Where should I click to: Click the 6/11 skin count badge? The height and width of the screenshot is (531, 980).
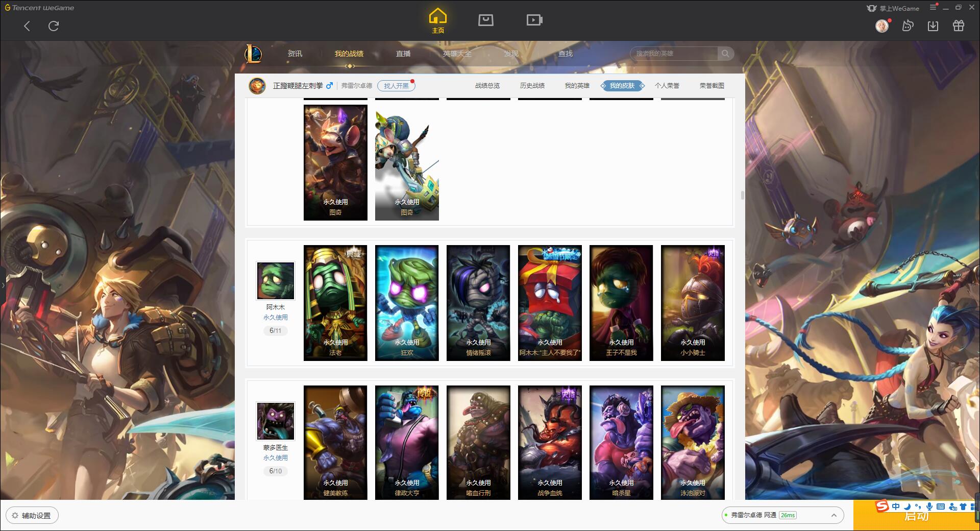point(276,331)
